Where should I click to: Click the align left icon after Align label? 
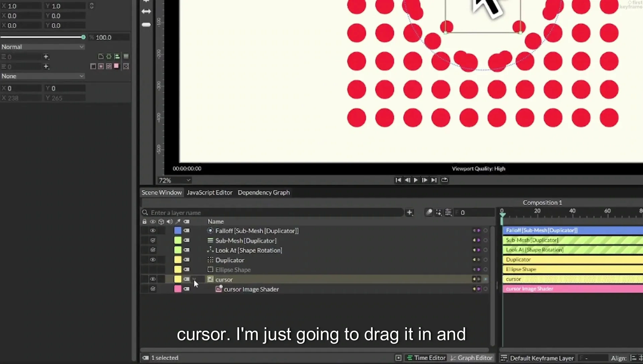coord(634,358)
